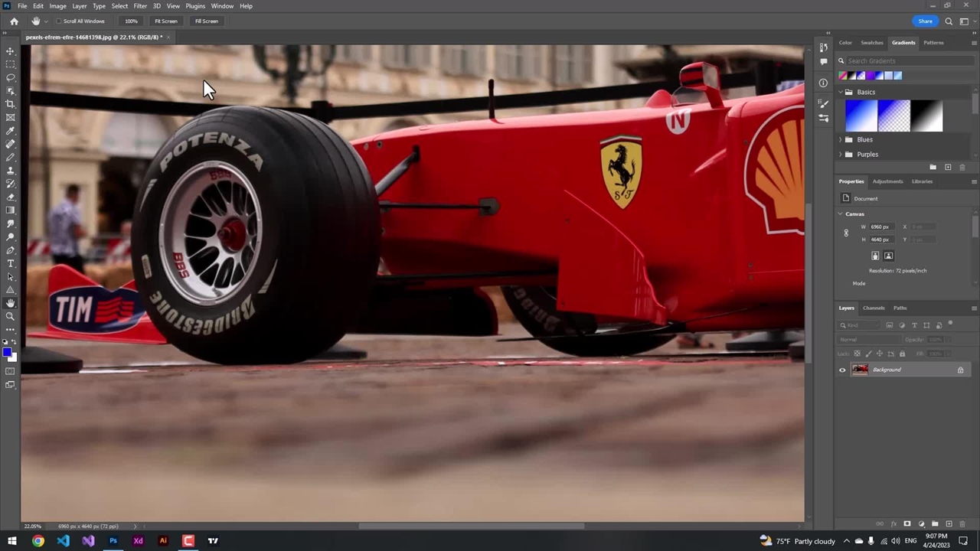Hide the Background layer with eye icon
The image size is (980, 551).
842,370
